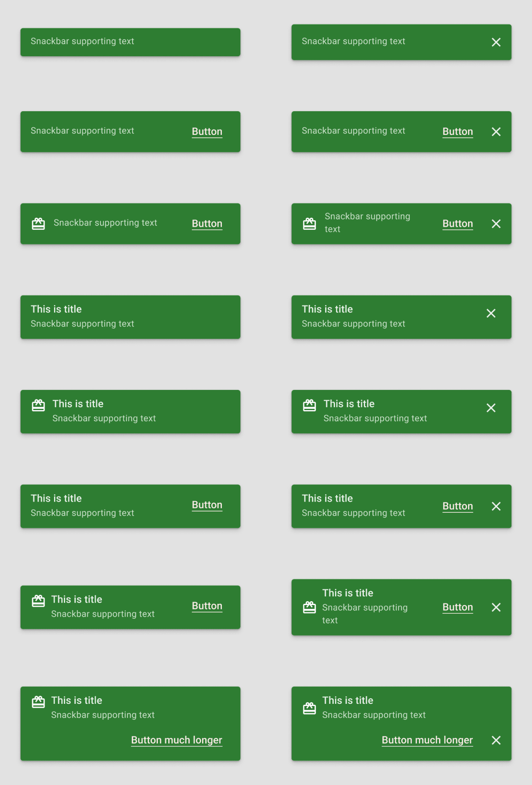Click the gift icon in the left-column 'Button much longer' snackbar
The width and height of the screenshot is (532, 785).
(38, 702)
